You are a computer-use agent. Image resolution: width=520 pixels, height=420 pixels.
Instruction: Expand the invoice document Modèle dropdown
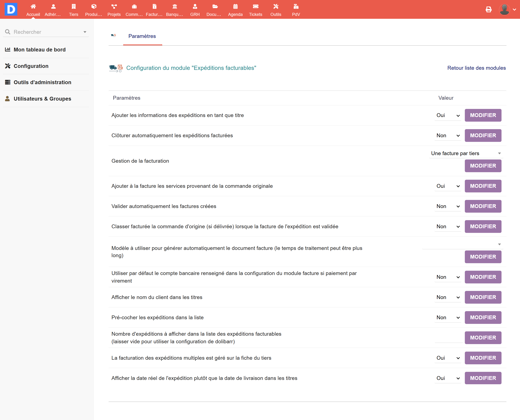(462, 244)
